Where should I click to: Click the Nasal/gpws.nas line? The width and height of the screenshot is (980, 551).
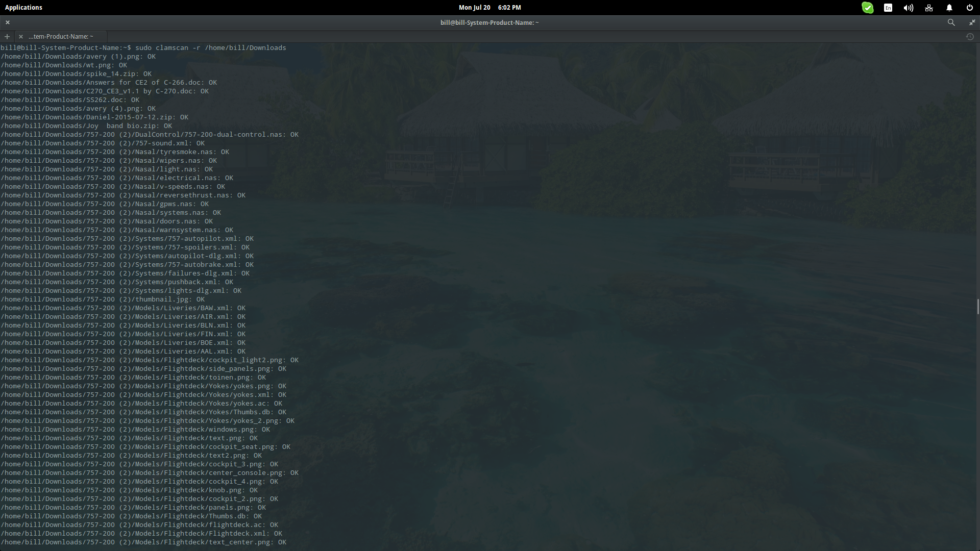[105, 204]
